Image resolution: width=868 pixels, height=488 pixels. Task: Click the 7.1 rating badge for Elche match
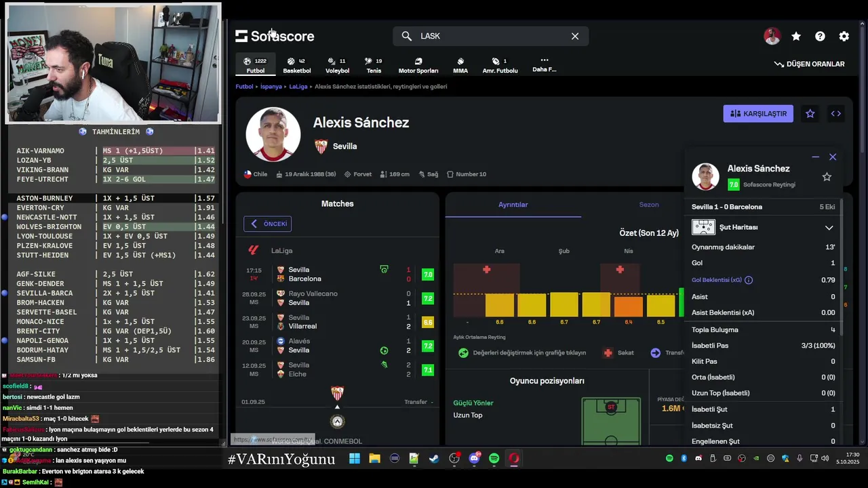(427, 370)
